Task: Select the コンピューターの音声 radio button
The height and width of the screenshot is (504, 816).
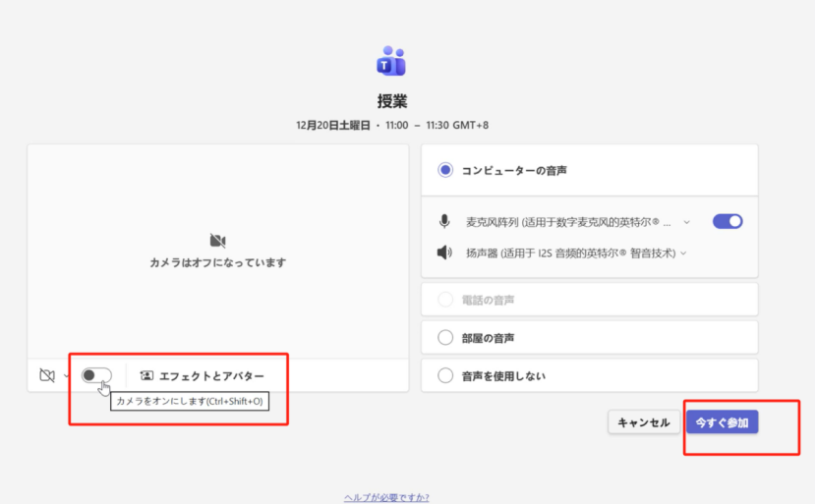Action: point(445,170)
